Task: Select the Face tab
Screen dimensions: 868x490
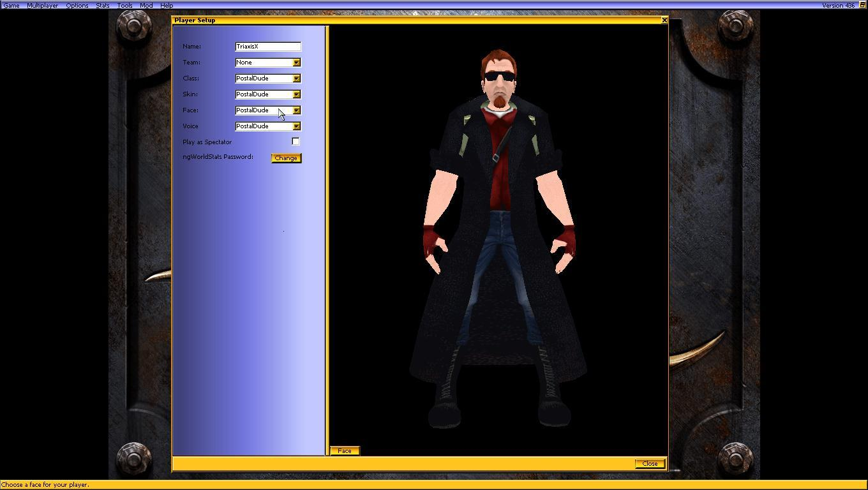Action: coord(344,450)
